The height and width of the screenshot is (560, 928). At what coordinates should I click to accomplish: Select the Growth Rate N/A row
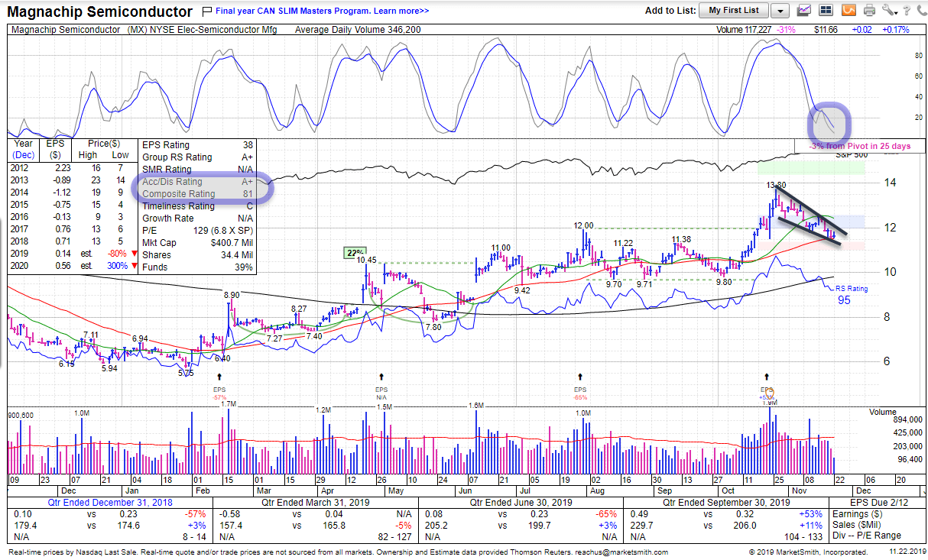pyautogui.click(x=197, y=218)
